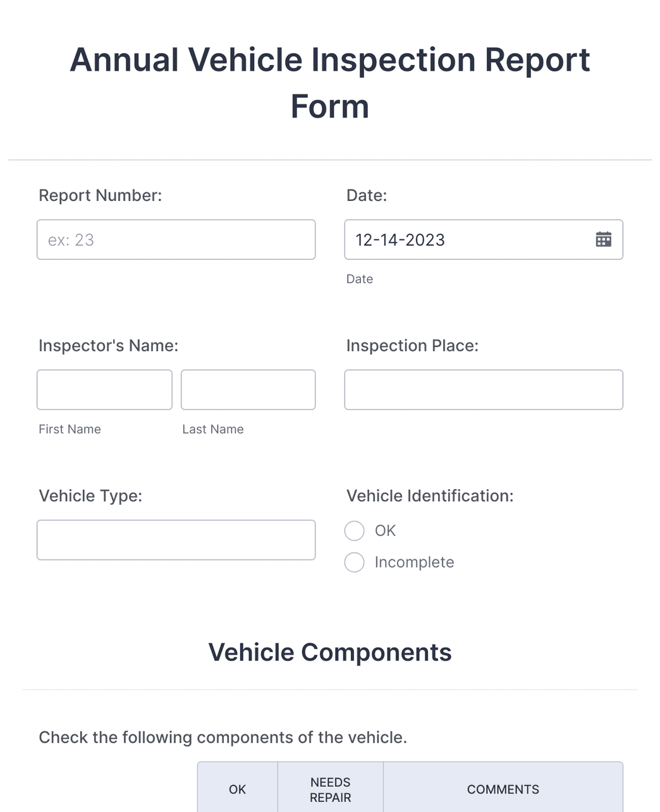Click the Report Number input field
The image size is (660, 812).
pyautogui.click(x=176, y=239)
